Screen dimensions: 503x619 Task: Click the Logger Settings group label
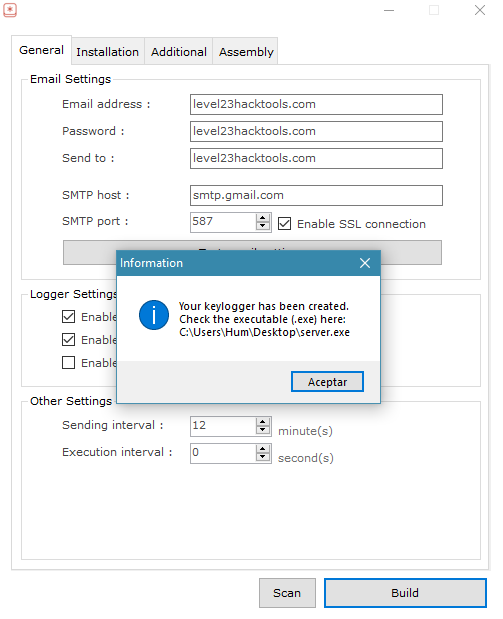pos(73,294)
